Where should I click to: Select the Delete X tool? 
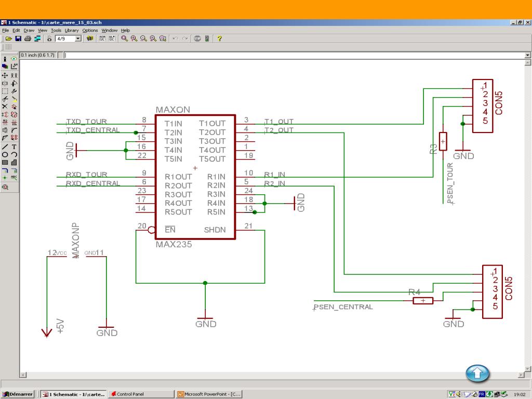(x=5, y=107)
